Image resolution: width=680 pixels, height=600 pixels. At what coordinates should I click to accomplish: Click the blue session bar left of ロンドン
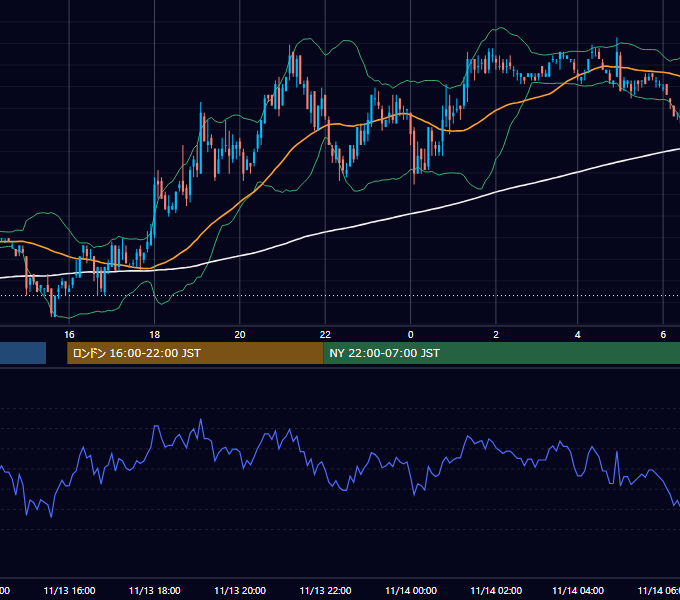click(x=23, y=353)
